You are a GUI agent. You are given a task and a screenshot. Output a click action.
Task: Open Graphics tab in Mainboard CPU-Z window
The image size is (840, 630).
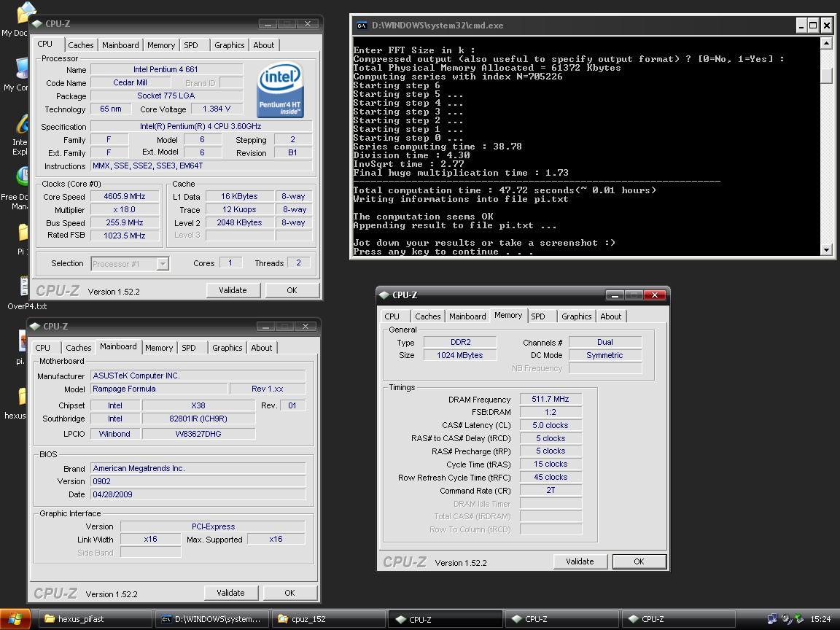pyautogui.click(x=227, y=349)
